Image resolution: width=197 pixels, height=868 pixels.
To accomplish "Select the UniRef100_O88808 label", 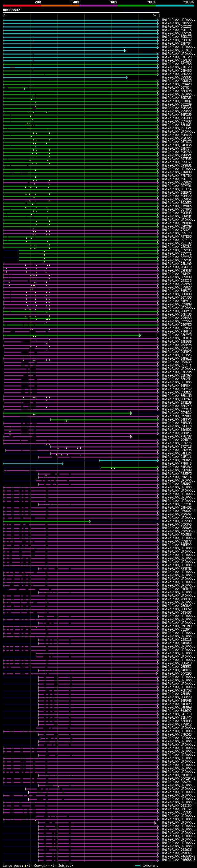I will click(x=177, y=528).
